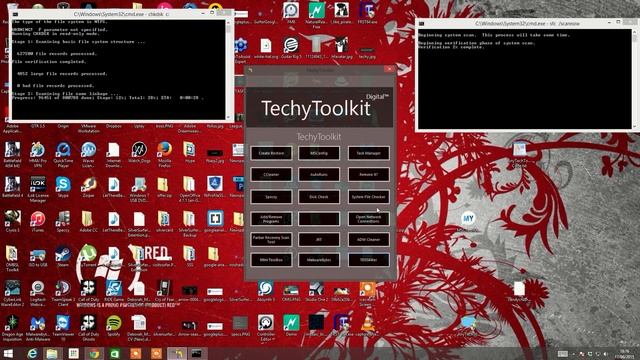
Task: Focus sfc /scannow window title bar
Action: click(527, 23)
